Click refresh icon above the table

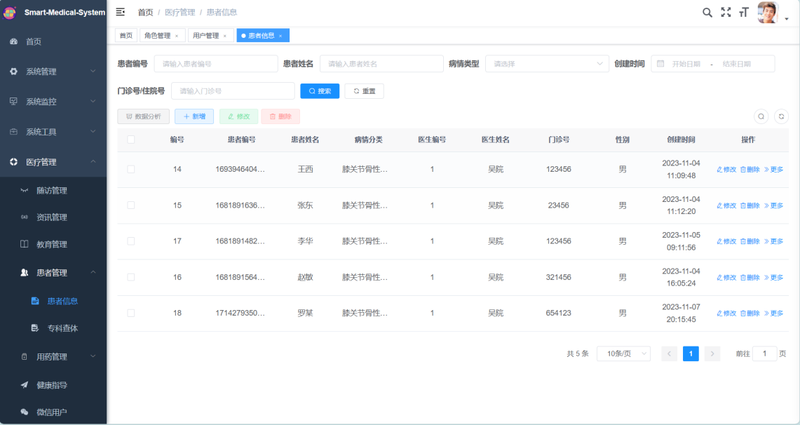(782, 117)
